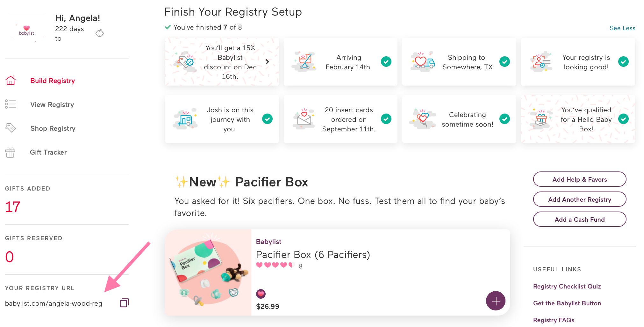The image size is (644, 327).
Task: Click checkmark on Arriving February 14th card
Action: [386, 61]
